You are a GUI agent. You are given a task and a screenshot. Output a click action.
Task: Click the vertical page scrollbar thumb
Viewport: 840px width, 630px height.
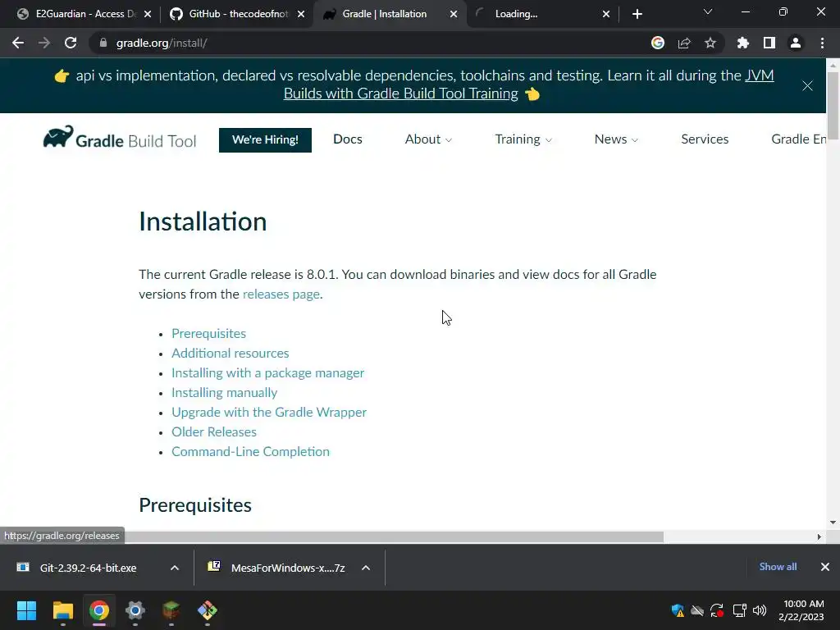[833, 104]
